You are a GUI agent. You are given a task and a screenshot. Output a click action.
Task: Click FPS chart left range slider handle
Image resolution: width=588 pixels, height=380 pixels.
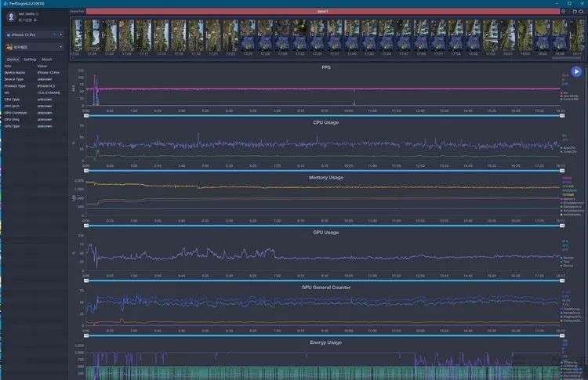tap(86, 116)
